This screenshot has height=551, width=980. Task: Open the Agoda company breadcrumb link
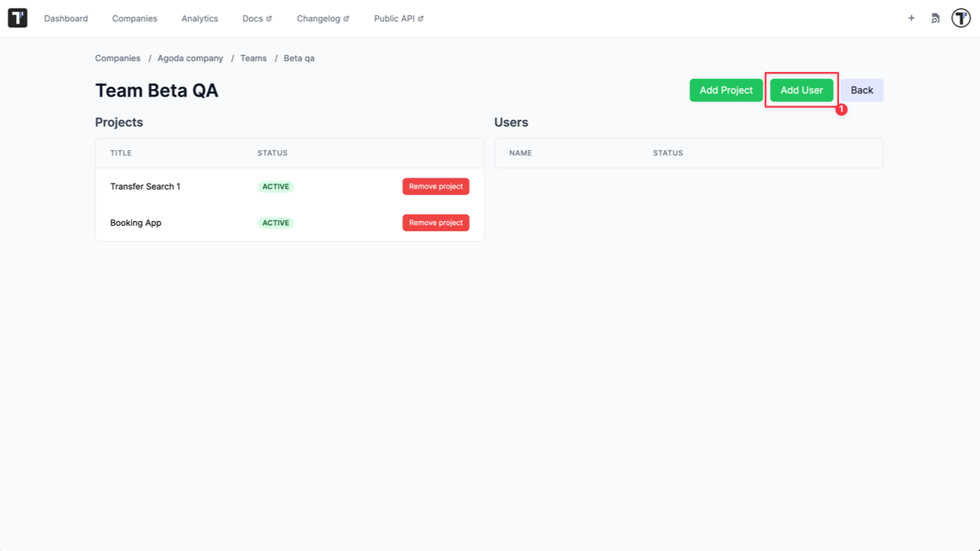190,57
